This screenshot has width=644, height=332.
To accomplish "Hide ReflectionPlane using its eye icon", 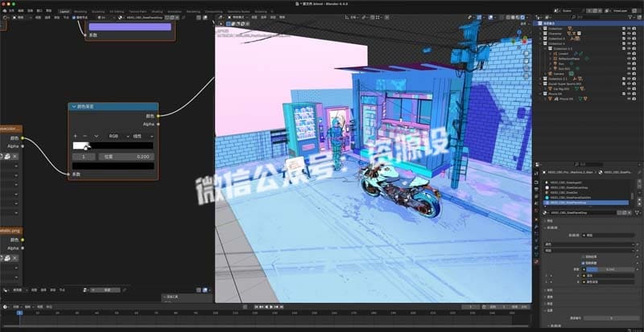I will [x=629, y=59].
